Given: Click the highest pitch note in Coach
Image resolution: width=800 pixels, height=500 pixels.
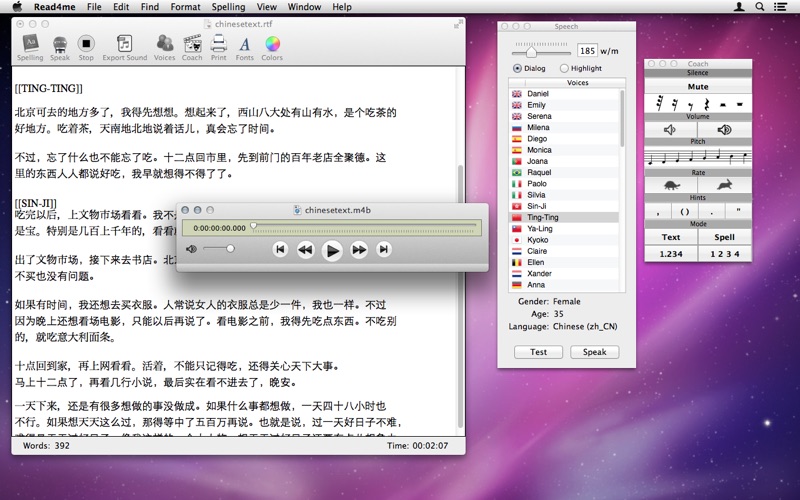Looking at the screenshot, I should tap(745, 158).
